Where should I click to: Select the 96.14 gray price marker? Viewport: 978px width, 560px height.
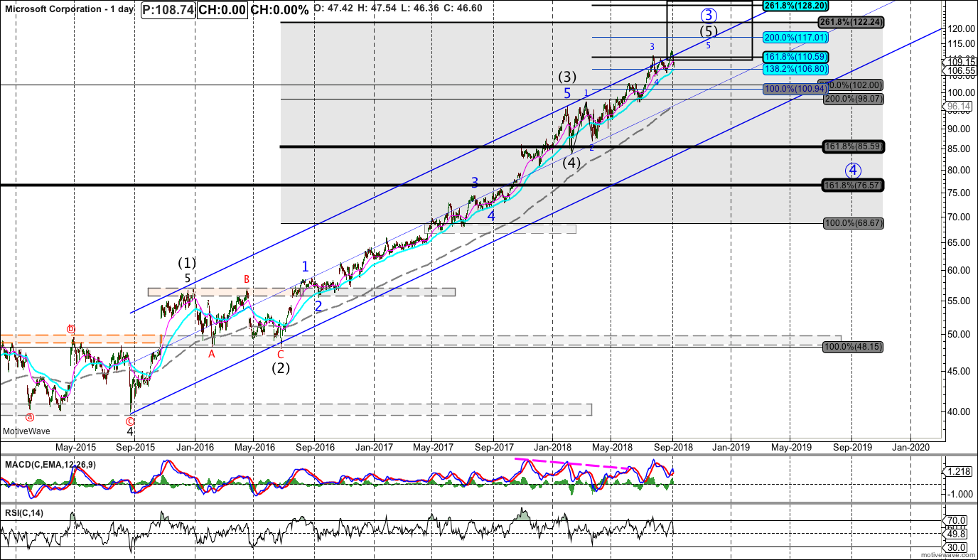pos(959,107)
